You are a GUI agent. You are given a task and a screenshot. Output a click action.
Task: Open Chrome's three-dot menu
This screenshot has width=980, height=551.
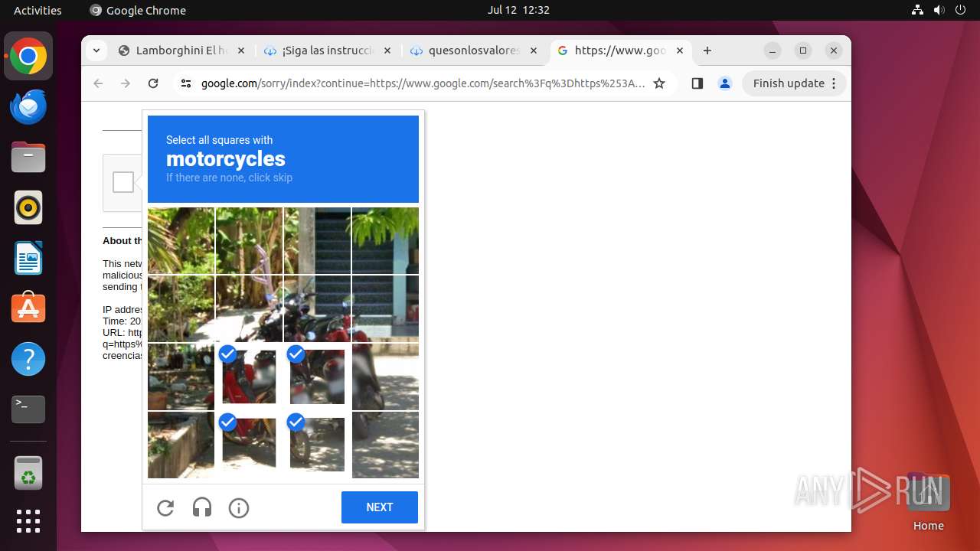[835, 83]
